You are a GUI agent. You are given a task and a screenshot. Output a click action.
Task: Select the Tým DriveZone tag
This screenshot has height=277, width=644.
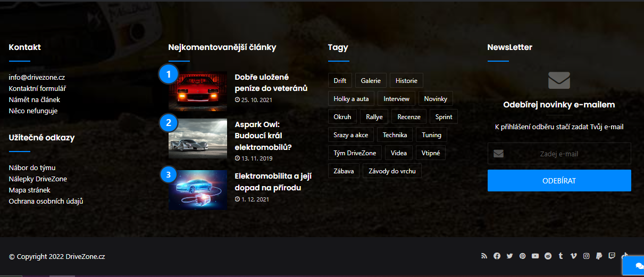[355, 153]
